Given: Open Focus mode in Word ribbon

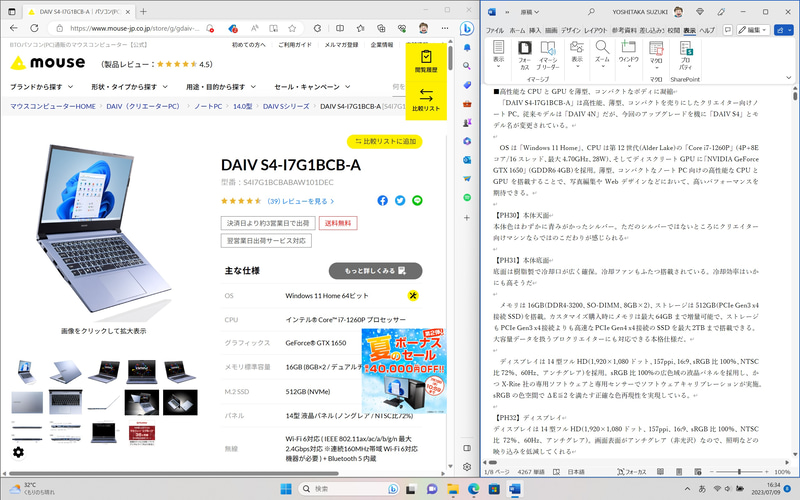Looking at the screenshot, I should [x=524, y=55].
